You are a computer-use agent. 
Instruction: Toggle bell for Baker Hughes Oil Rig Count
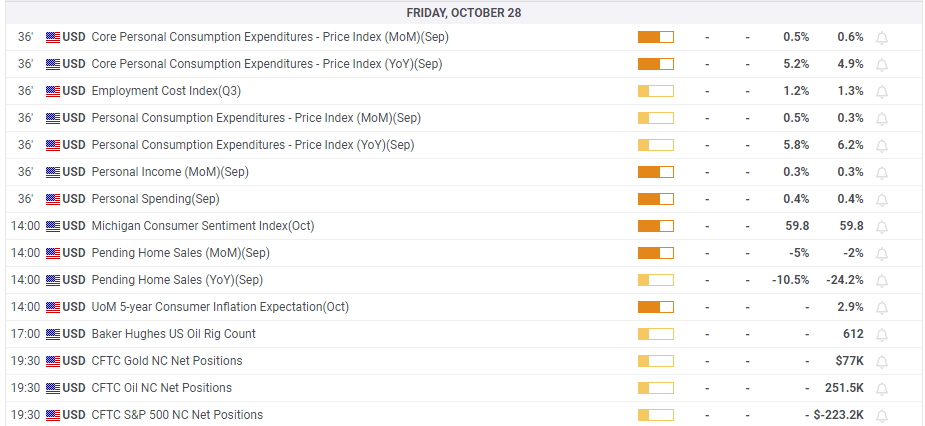tap(882, 335)
